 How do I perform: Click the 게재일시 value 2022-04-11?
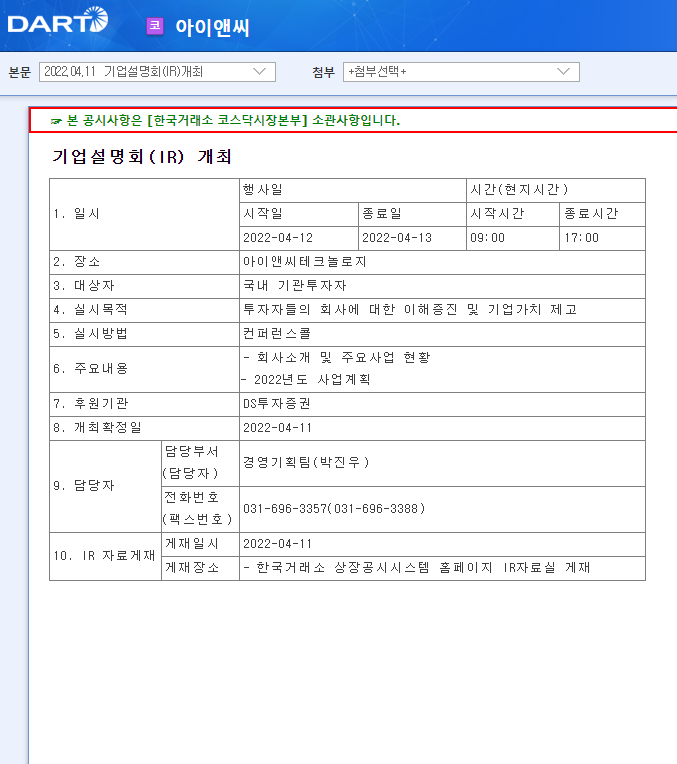[x=443, y=544]
